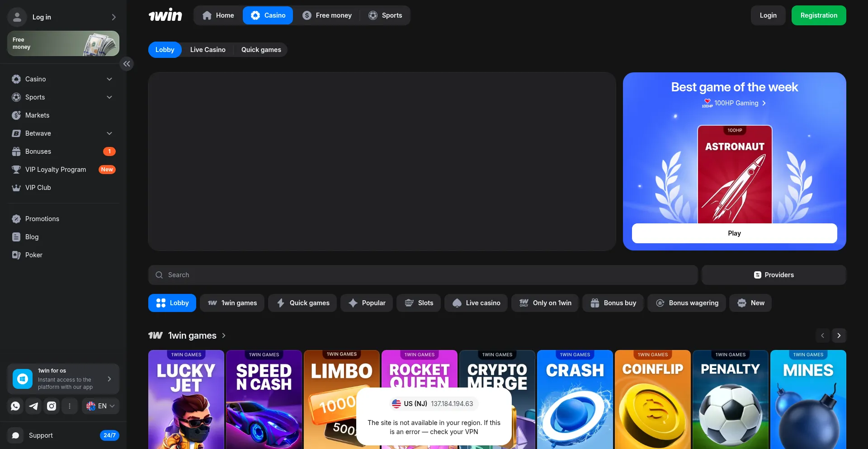Filter games by Bonus wagering
This screenshot has width=868, height=449.
(x=687, y=303)
